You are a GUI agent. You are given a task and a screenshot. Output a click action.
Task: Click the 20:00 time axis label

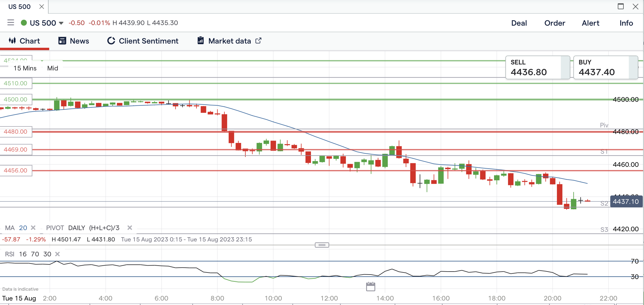tap(552, 298)
